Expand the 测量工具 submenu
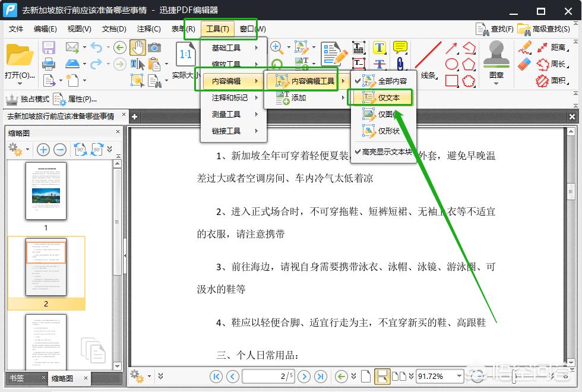The width and height of the screenshot is (582, 392). point(225,115)
